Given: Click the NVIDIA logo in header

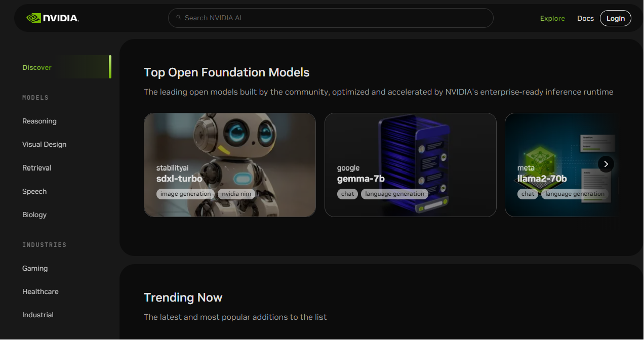Looking at the screenshot, I should [53, 18].
